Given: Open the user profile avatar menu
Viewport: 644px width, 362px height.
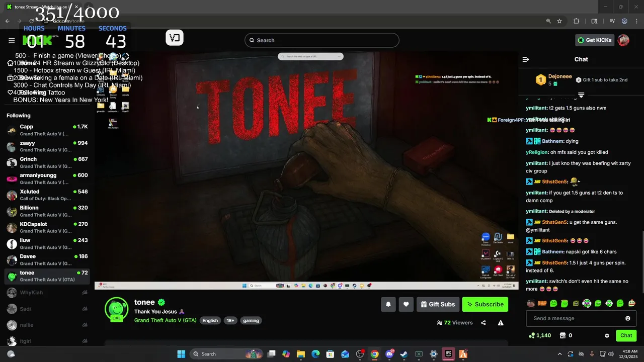Looking at the screenshot, I should tap(623, 40).
